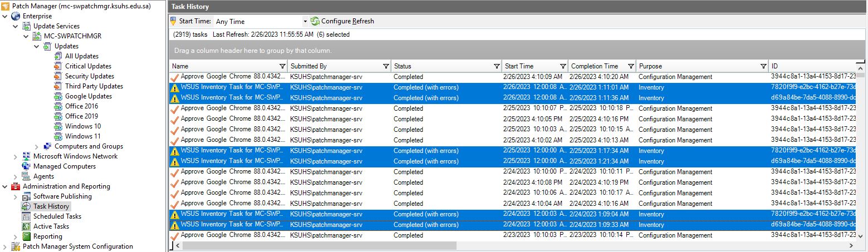Click the Agents icon
The height and width of the screenshot is (252, 868).
[26, 176]
